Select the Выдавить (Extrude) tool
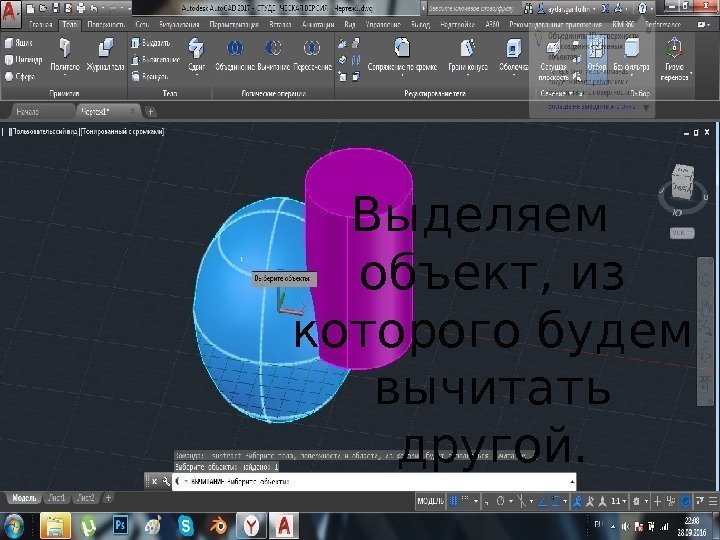This screenshot has width=720, height=540. (x=151, y=43)
